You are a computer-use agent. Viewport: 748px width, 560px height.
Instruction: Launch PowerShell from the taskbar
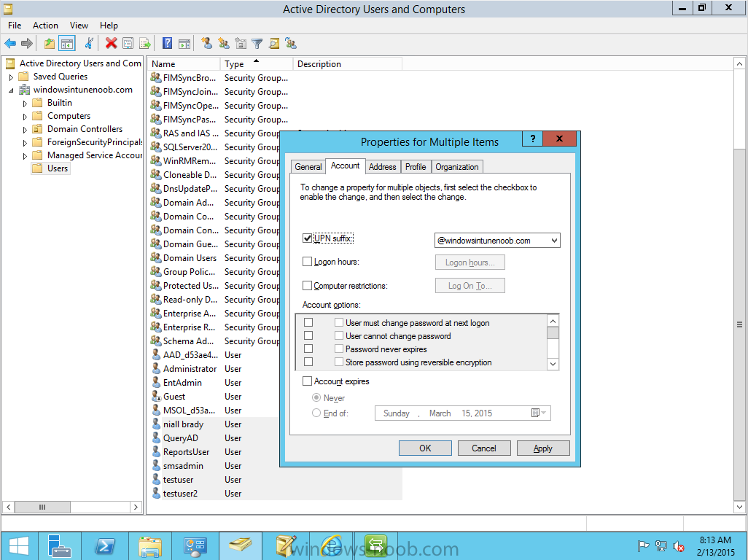[104, 546]
